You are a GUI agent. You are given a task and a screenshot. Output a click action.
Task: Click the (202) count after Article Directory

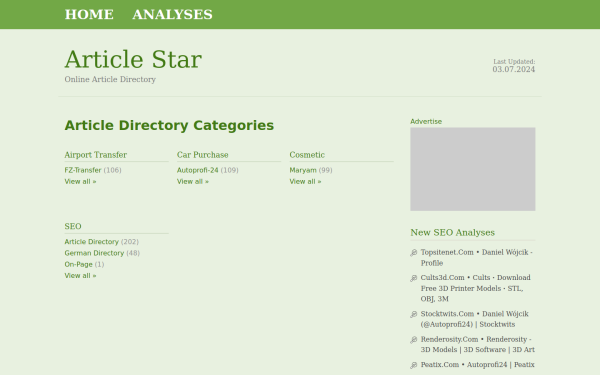(130, 242)
